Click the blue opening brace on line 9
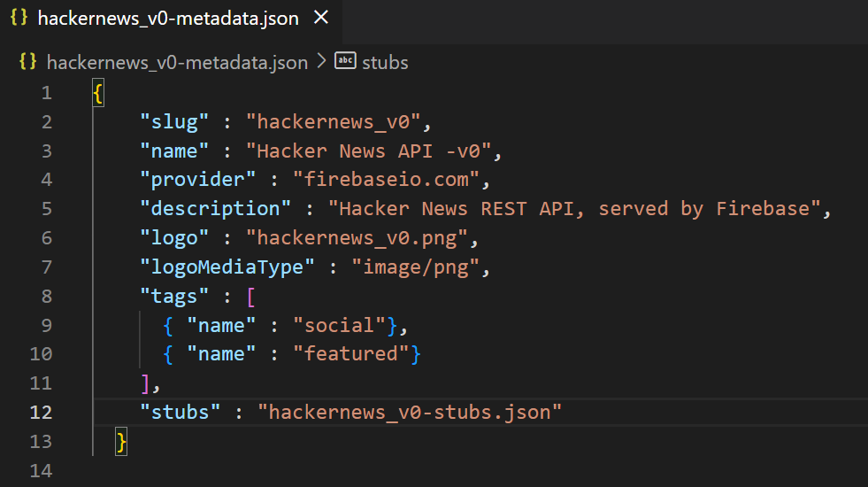The width and height of the screenshot is (868, 487). (x=168, y=326)
